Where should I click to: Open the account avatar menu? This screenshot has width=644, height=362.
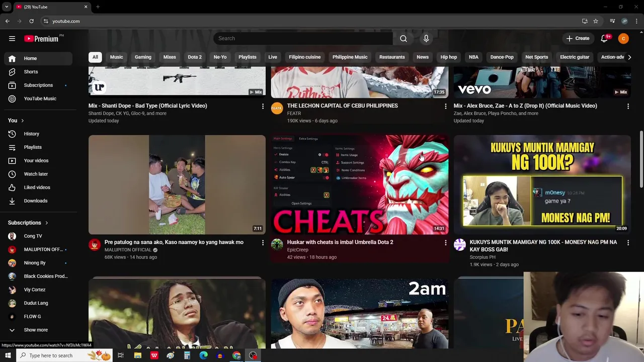point(623,39)
